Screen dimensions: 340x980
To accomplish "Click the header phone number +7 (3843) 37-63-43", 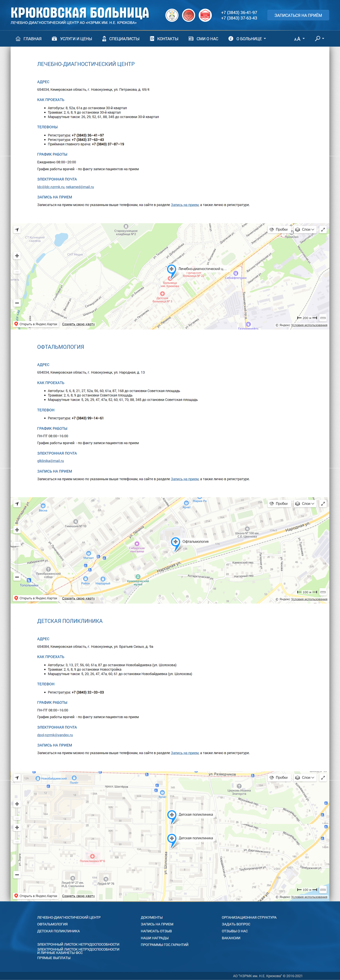I will 239,18.
